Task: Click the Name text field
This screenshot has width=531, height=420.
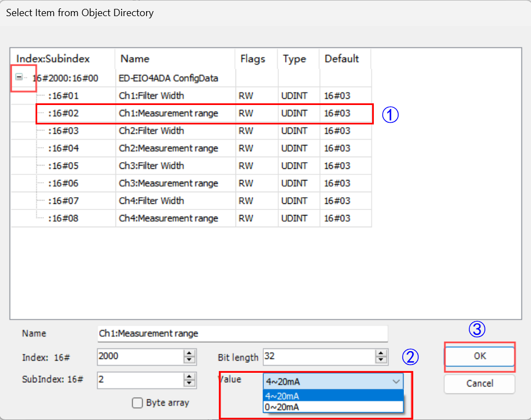Action: (x=242, y=333)
